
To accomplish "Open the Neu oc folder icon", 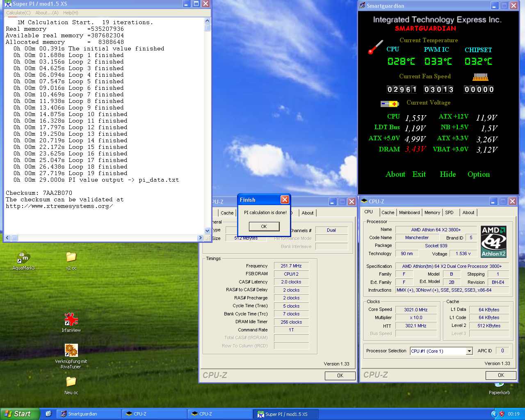I will click(71, 382).
